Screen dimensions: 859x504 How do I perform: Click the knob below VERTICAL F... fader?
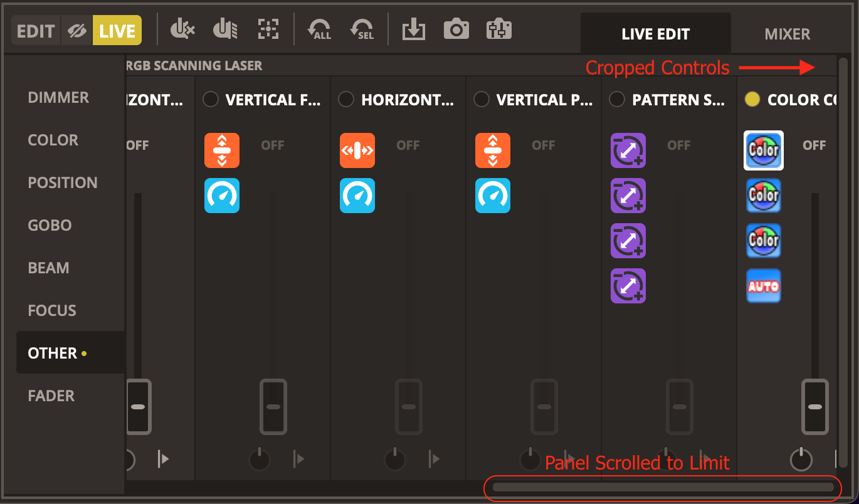[x=260, y=459]
